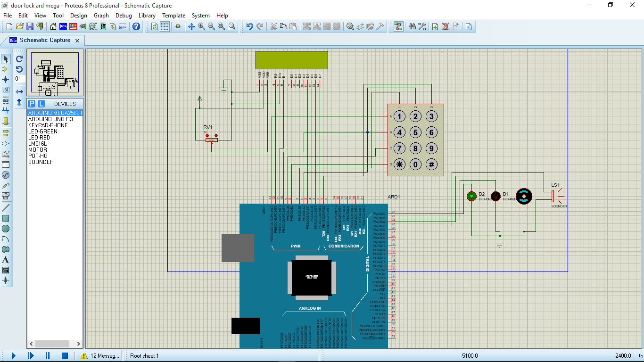Run the simulation with Play button
Image resolution: width=644 pixels, height=362 pixels.
click(13, 356)
